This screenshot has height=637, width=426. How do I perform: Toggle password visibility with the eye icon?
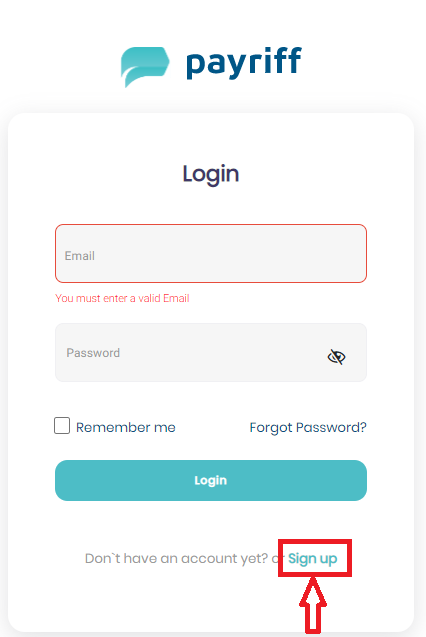tap(336, 357)
